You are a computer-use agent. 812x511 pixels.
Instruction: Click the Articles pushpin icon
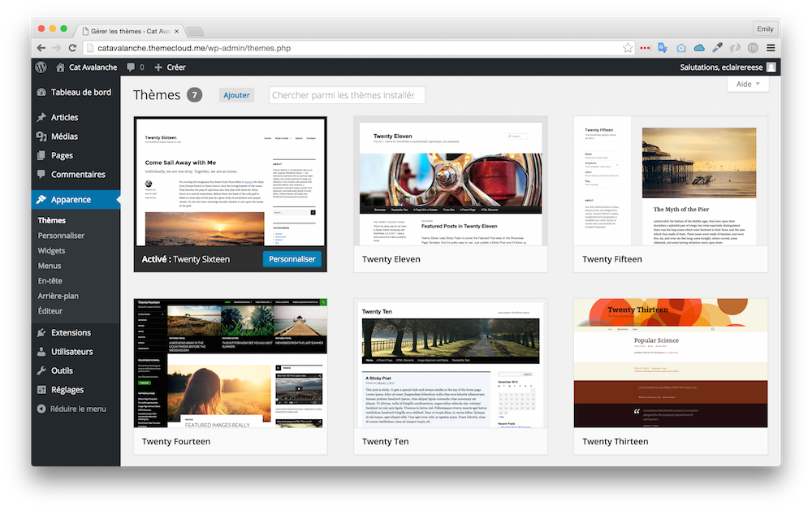41,117
